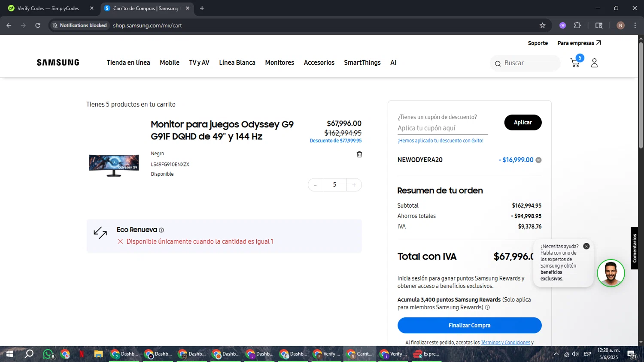Open Chrome menu three dots
Screen dimensions: 644x362
pyautogui.click(x=635, y=25)
